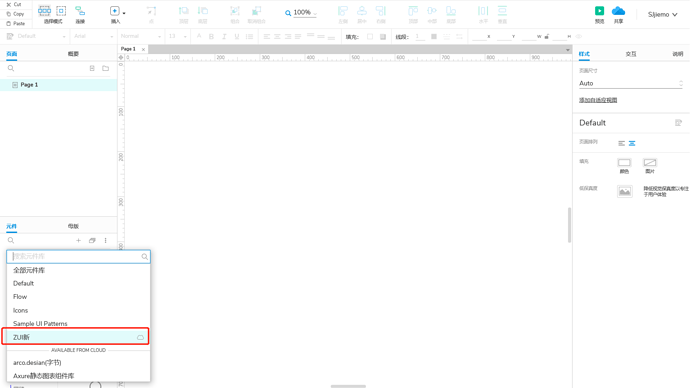Image resolution: width=690 pixels, height=388 pixels.
Task: Open the library options three-dot menu
Action: [106, 240]
